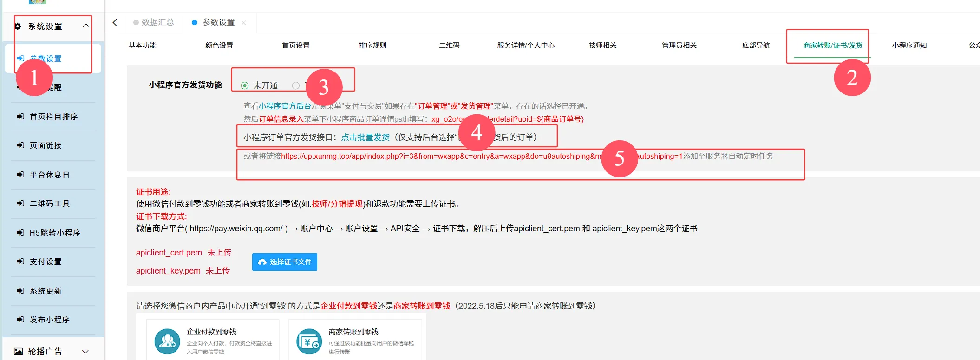Open the 小程序通知 tab

(909, 46)
